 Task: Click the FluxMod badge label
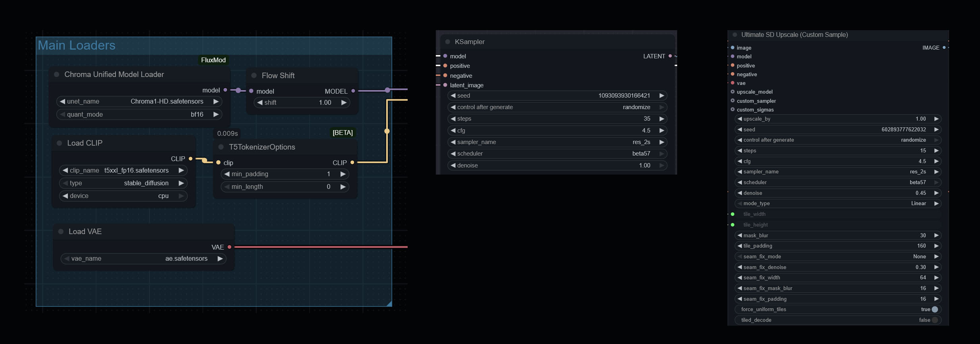[x=214, y=60]
